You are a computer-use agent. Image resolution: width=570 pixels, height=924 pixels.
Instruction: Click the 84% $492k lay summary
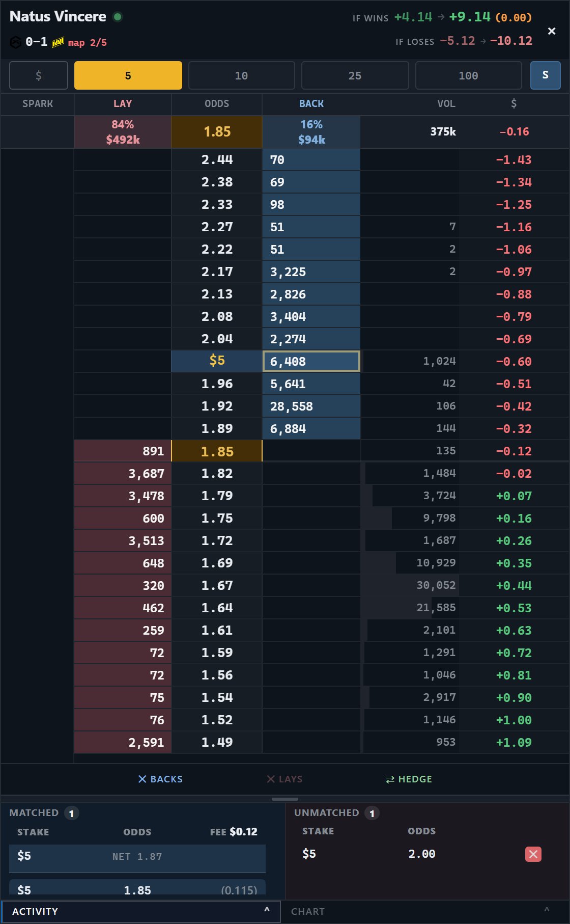[123, 132]
